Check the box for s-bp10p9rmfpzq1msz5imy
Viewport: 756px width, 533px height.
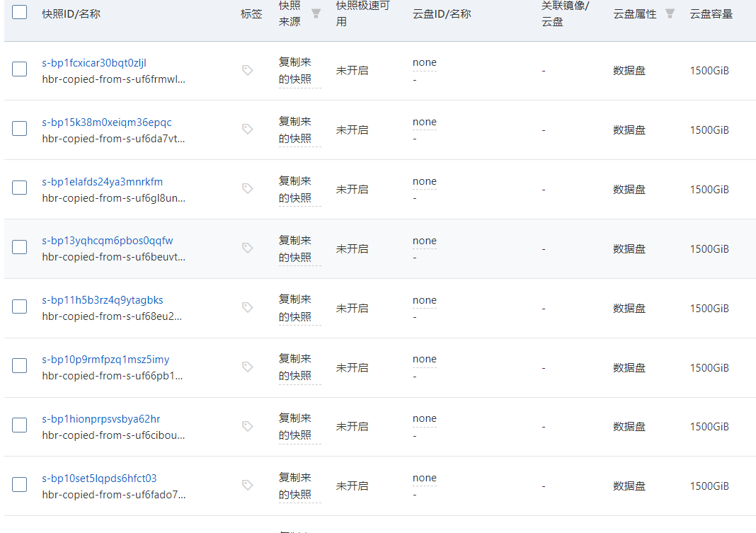[19, 366]
